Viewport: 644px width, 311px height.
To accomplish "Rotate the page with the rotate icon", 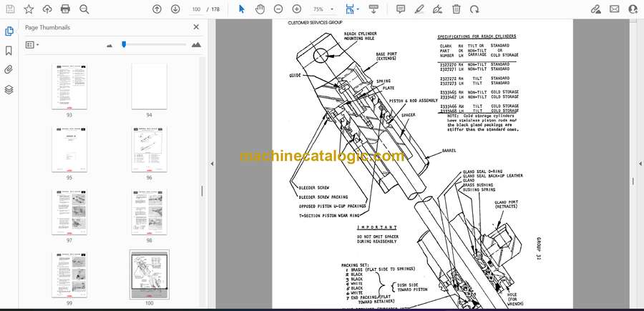I will pos(474,9).
